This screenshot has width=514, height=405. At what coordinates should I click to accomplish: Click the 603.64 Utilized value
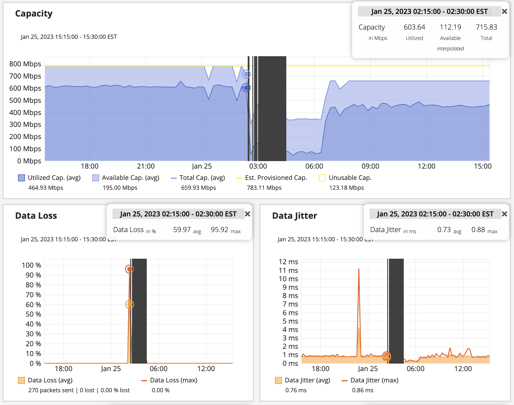tap(414, 27)
